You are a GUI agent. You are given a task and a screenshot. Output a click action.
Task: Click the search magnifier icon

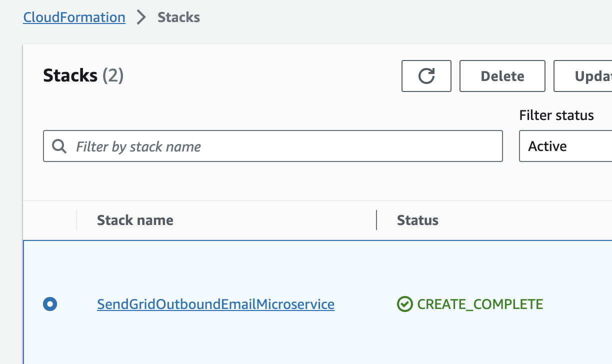coord(59,146)
